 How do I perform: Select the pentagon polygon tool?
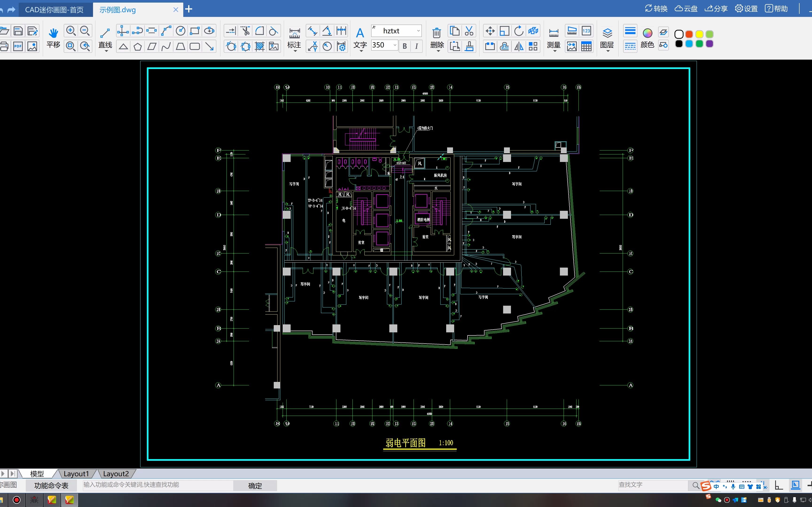138,46
